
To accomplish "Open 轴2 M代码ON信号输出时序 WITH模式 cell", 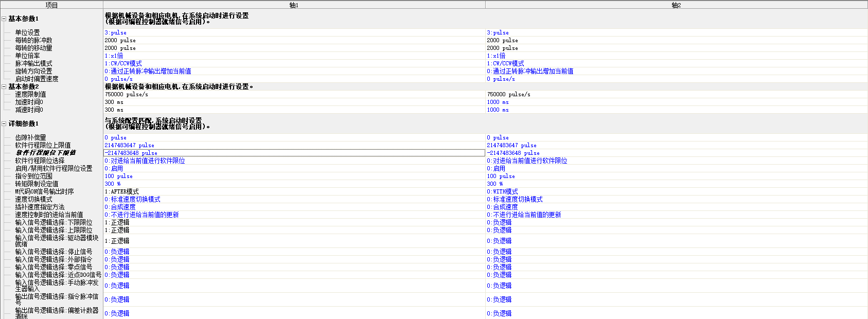I will tap(676, 191).
